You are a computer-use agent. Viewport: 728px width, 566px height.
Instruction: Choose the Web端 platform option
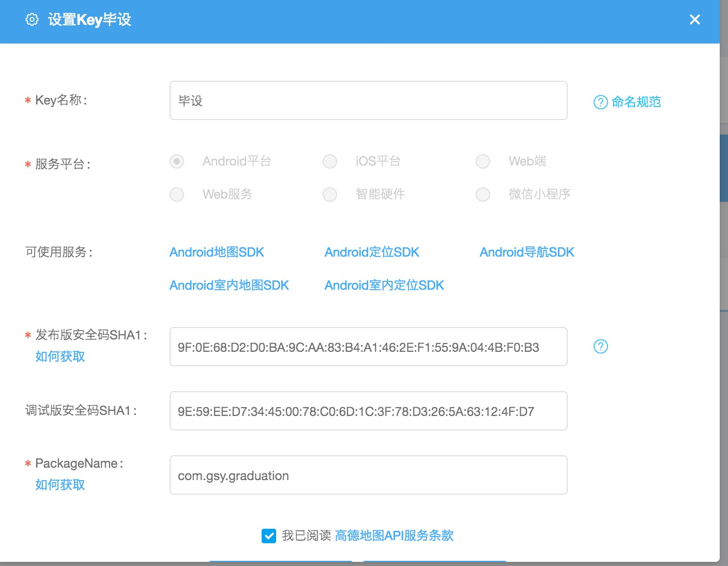click(483, 161)
